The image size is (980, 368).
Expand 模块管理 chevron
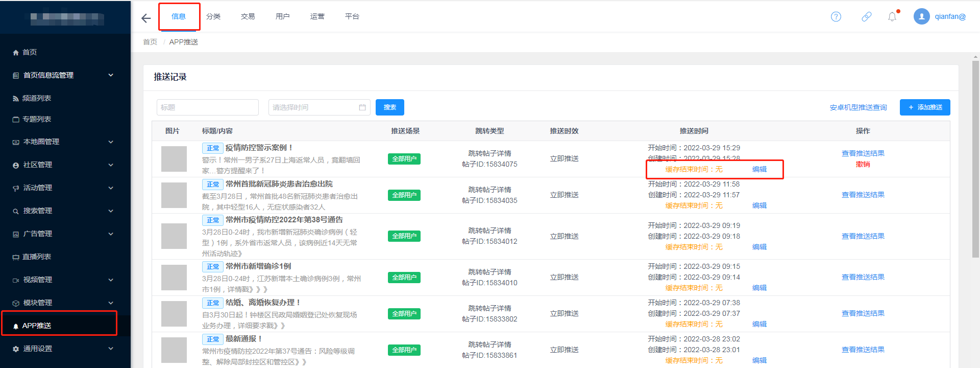[x=111, y=303]
